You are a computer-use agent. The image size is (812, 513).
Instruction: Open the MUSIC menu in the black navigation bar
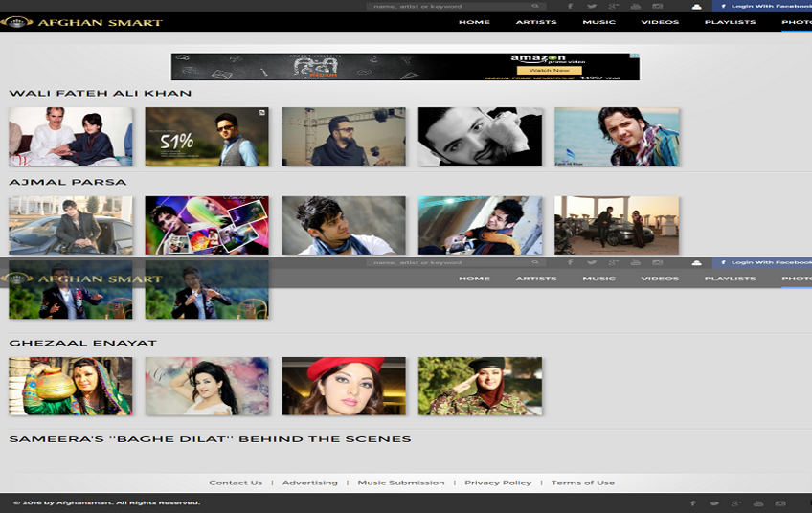[x=599, y=22]
